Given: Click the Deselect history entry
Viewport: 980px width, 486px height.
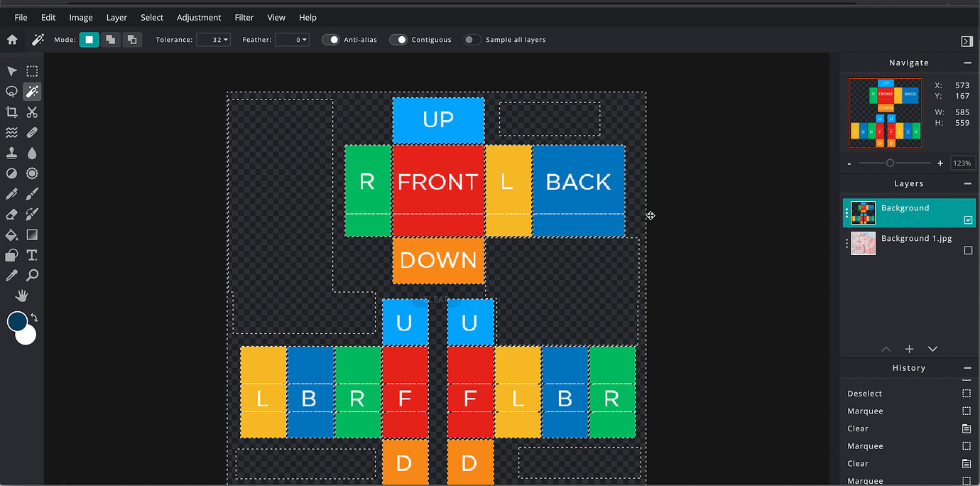Looking at the screenshot, I should (864, 394).
